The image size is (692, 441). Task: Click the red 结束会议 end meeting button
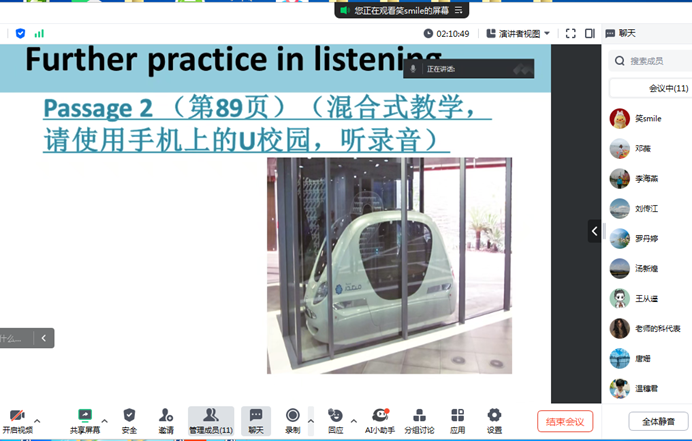click(565, 421)
